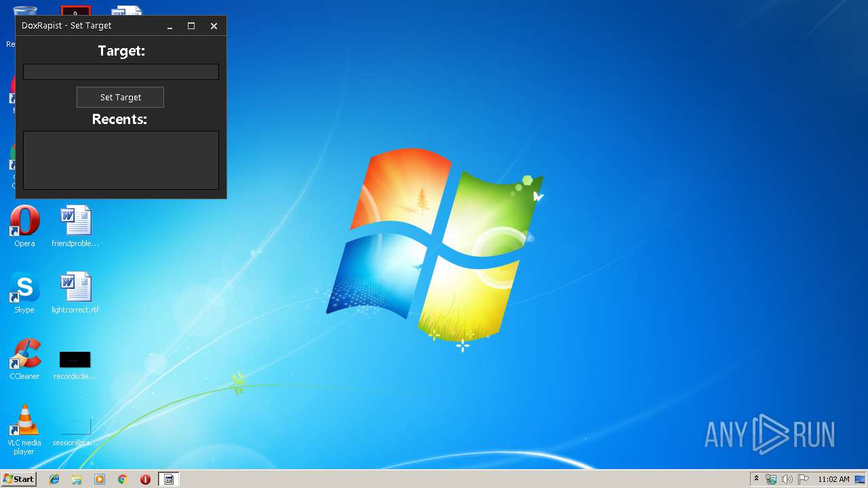Click the Target text input field
Viewport: 868px width, 488px height.
tap(121, 72)
